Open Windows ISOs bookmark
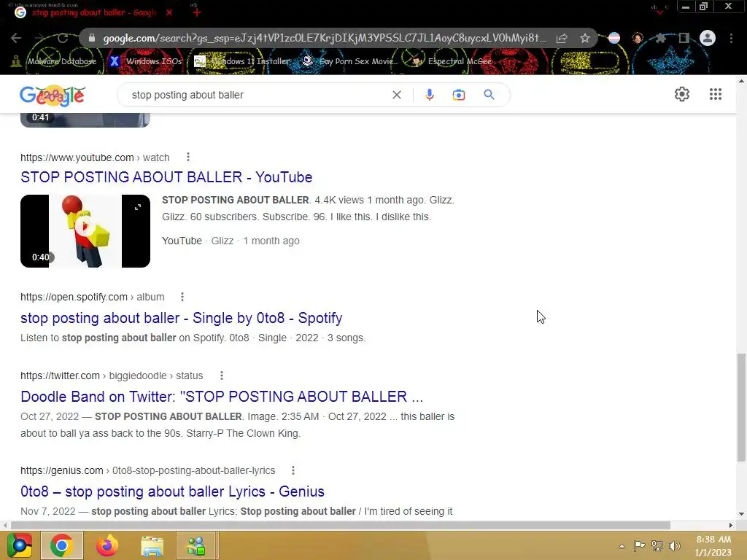 coord(145,61)
